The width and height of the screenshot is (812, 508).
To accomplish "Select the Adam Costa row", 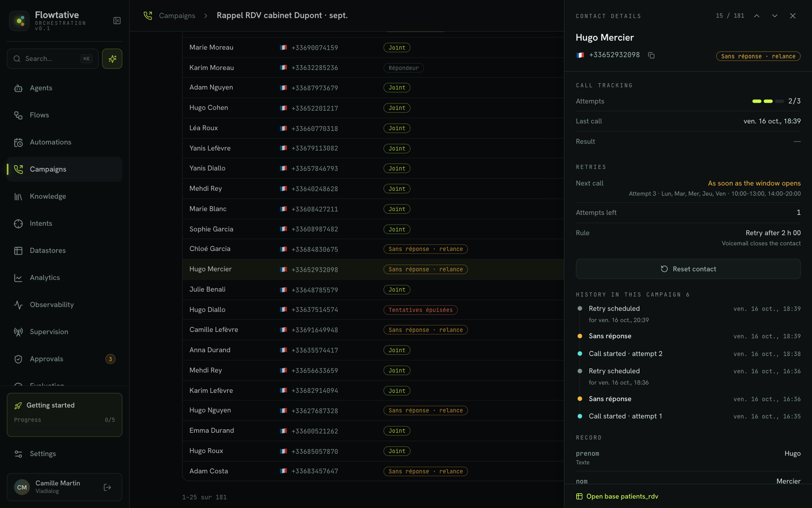I will 373,471.
